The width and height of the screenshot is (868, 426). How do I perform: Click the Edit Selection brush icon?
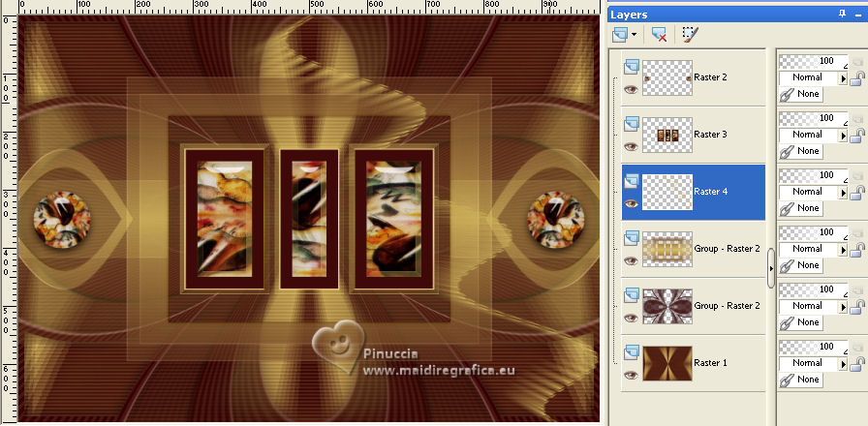coord(690,34)
